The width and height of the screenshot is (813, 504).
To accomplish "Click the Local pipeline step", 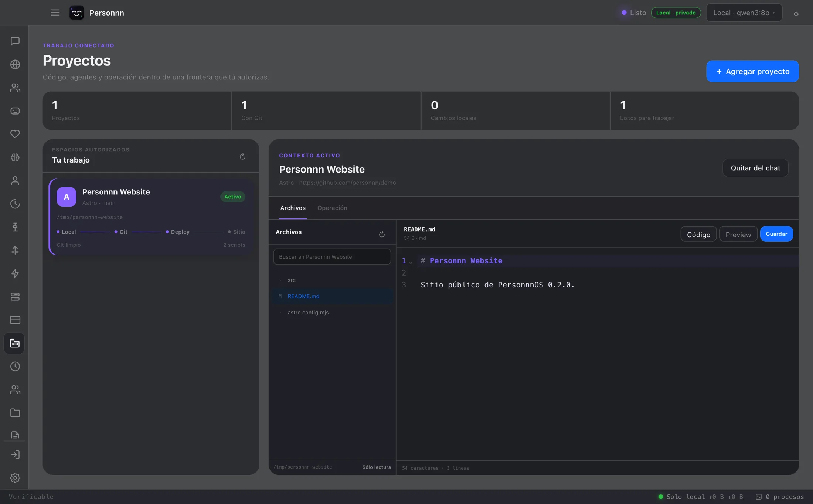I will [66, 232].
